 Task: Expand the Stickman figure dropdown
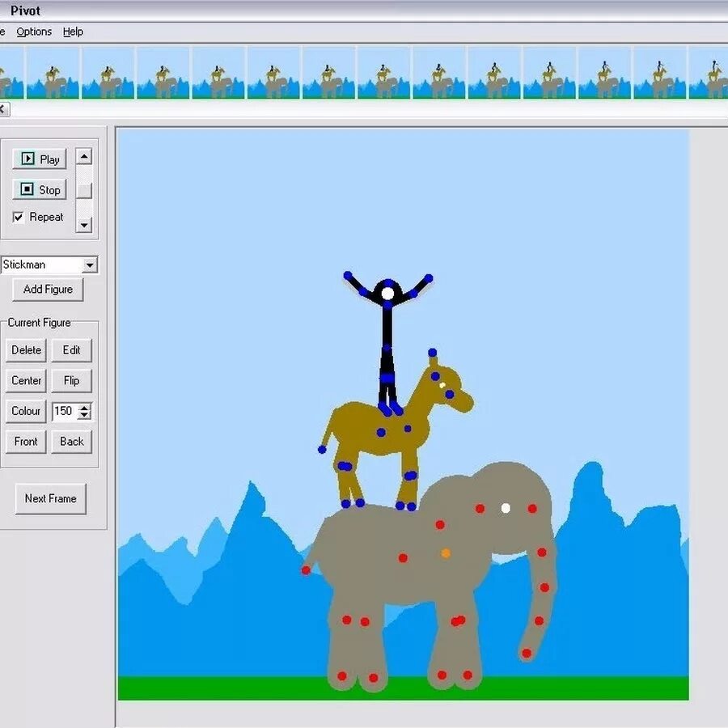coord(90,265)
